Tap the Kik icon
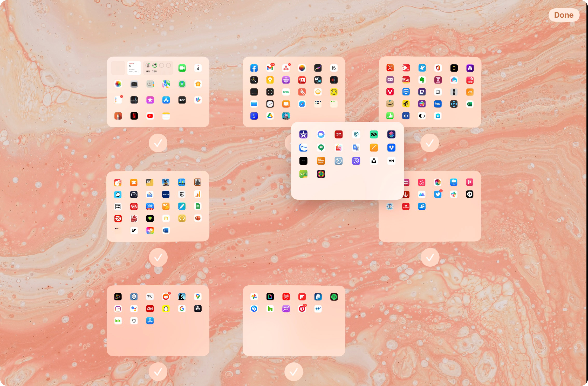 [x=118, y=321]
